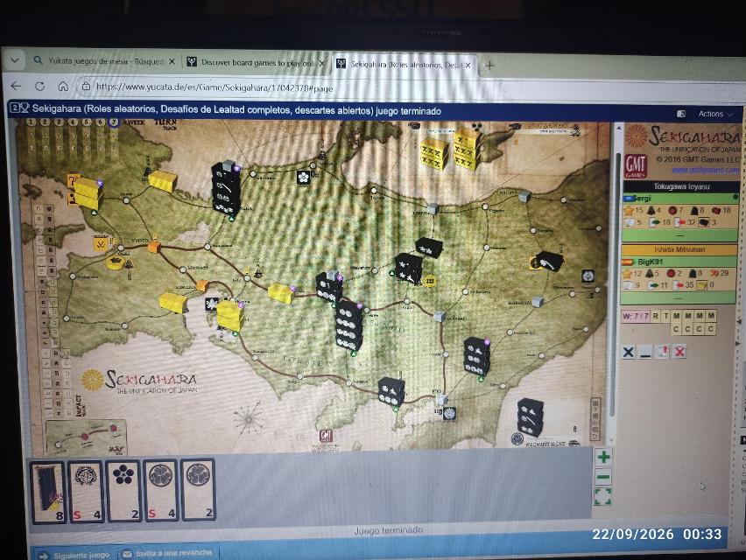Viewport: 746px width, 560px height.
Task: Toggle the side panel layout icon beside Actions
Action: (681, 114)
